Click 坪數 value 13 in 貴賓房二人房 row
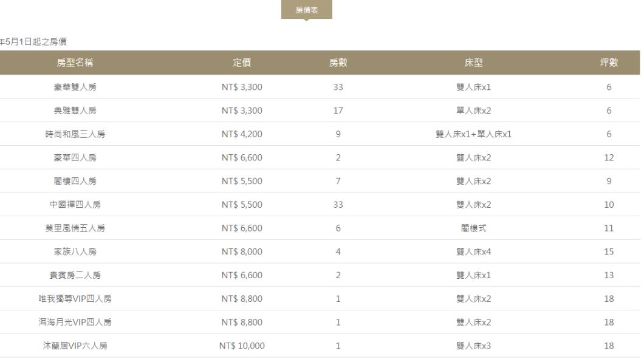 609,275
